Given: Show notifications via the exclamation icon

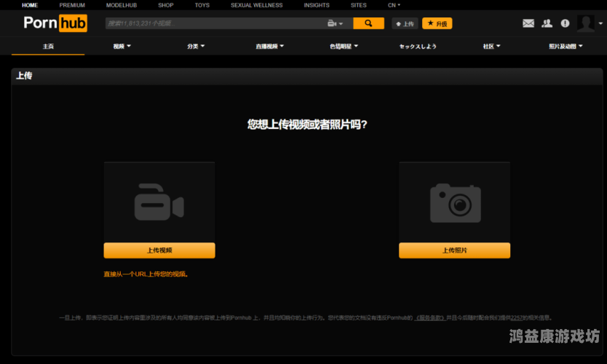Looking at the screenshot, I should 565,23.
